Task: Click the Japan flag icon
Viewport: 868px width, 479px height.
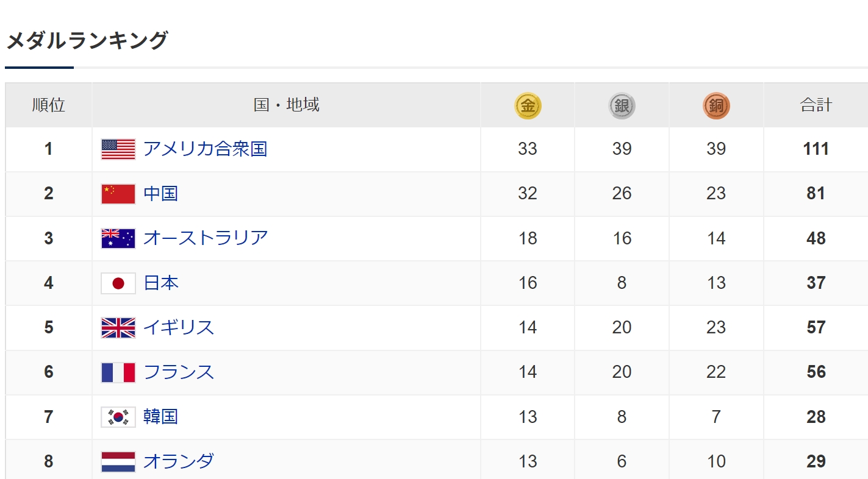Action: (x=118, y=283)
